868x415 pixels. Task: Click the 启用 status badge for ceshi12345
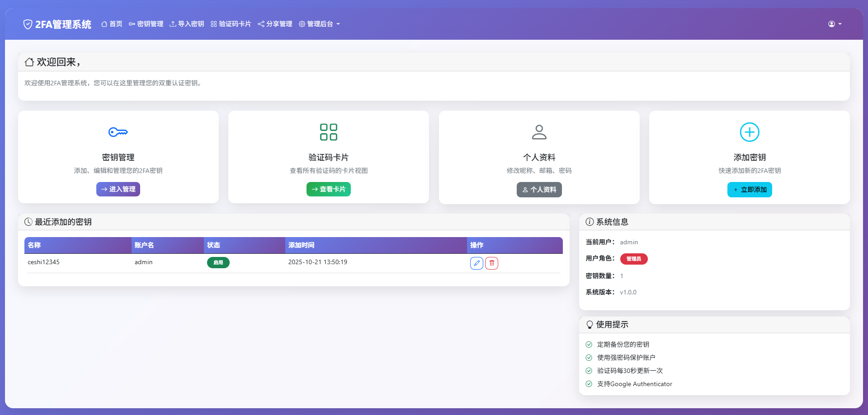pos(218,262)
